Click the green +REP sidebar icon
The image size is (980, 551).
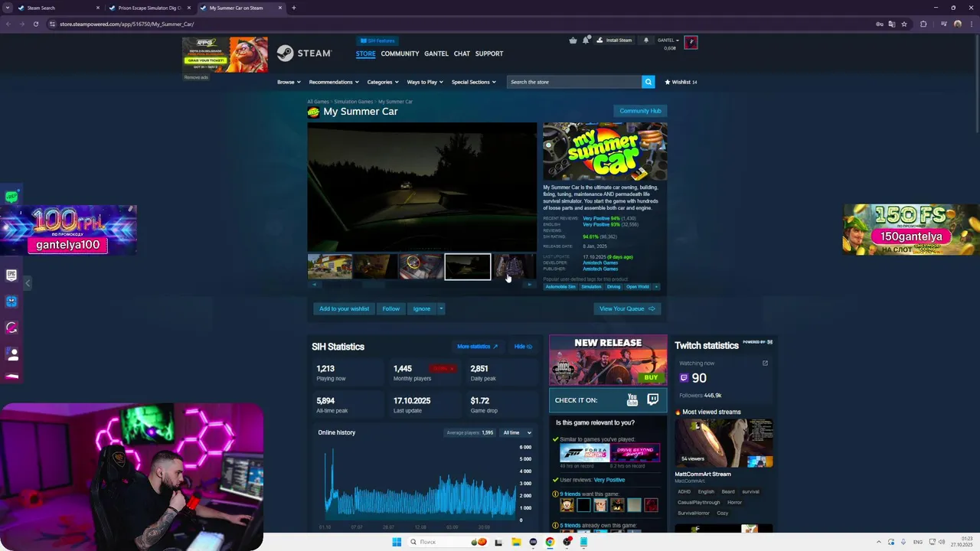coord(11,197)
